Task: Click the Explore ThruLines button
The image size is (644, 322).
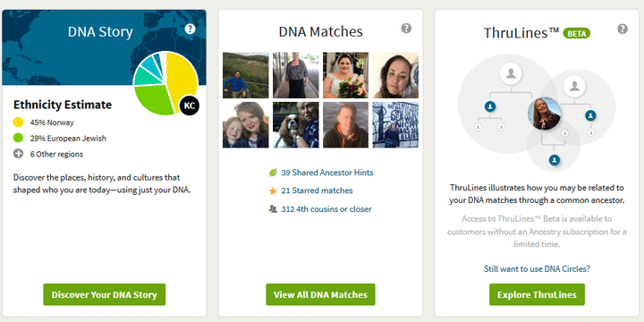Action: click(x=537, y=294)
